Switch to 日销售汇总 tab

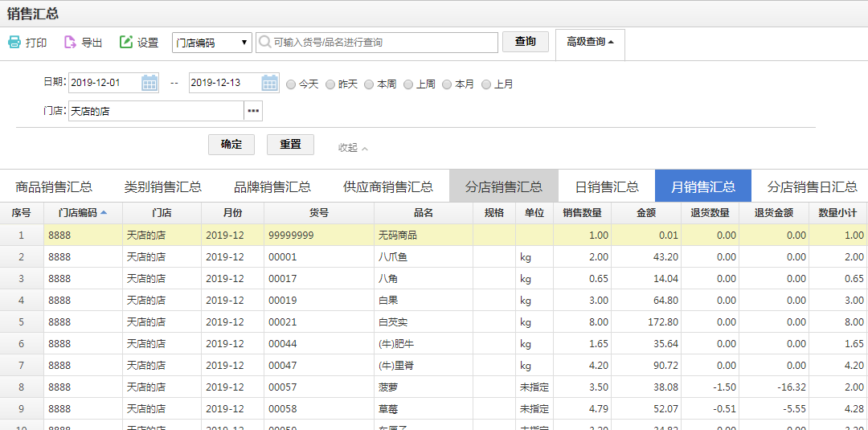pos(607,186)
